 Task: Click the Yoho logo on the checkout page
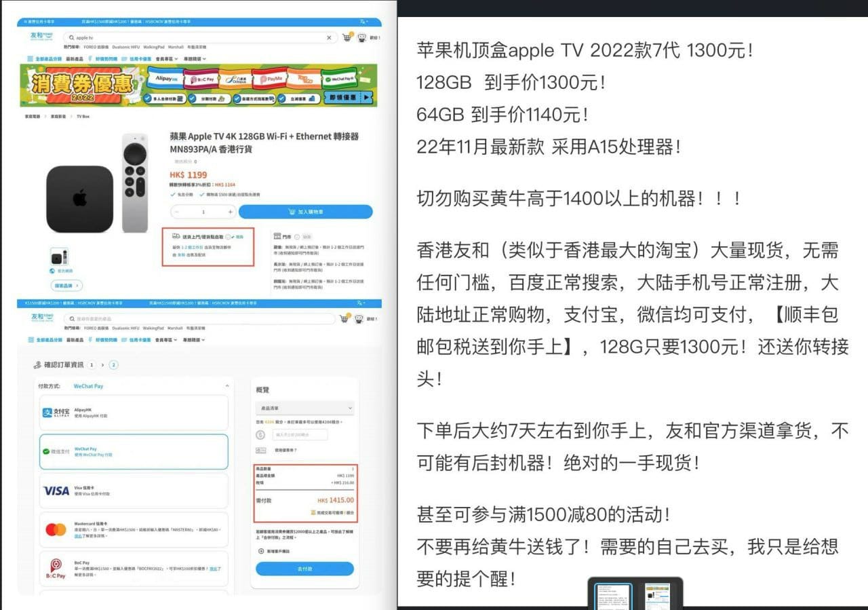[42, 317]
